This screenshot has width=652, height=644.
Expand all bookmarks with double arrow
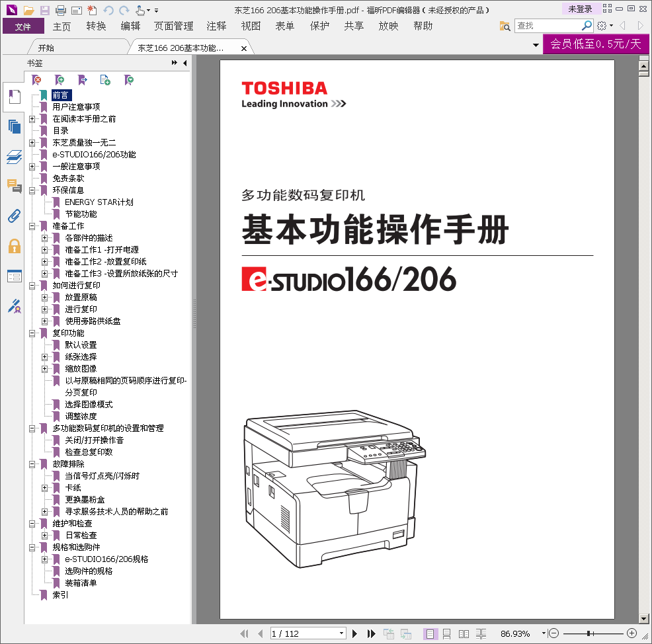tap(174, 63)
